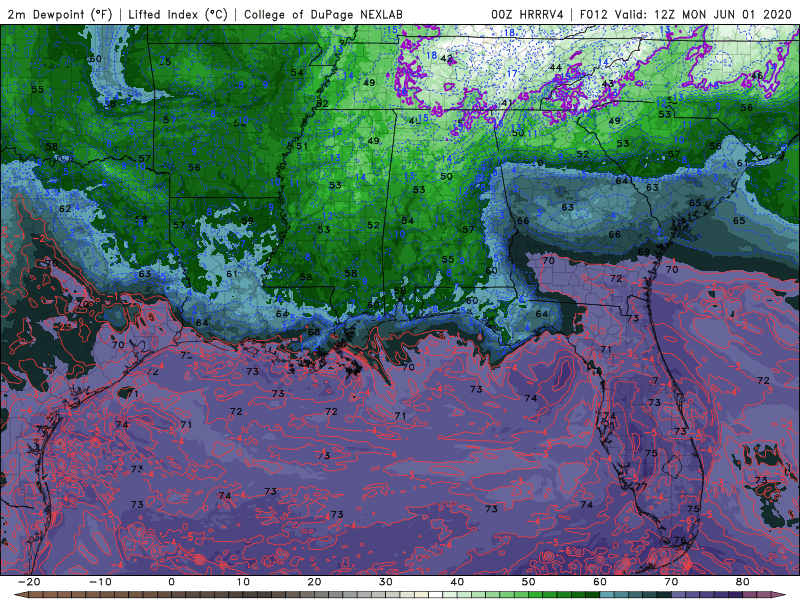The width and height of the screenshot is (800, 600).
Task: Click the black 69 value on the Georgia coast
Action: [643, 252]
